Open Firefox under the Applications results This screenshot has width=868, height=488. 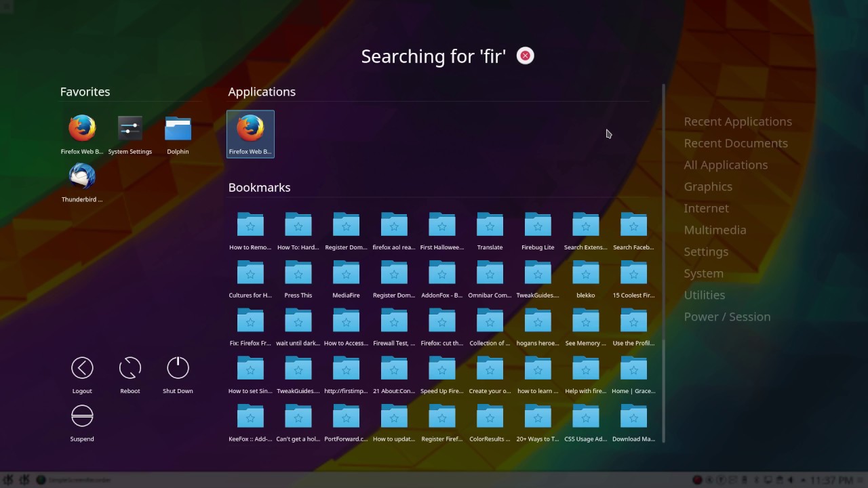pyautogui.click(x=250, y=134)
